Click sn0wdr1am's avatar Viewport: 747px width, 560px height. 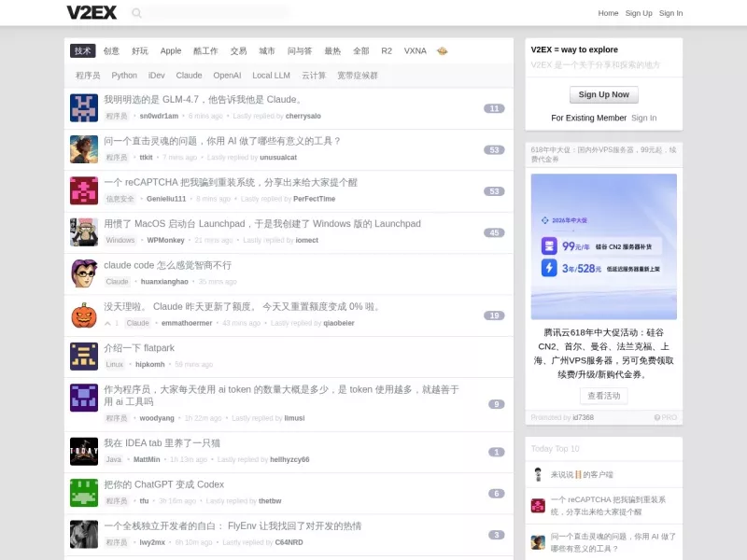click(x=84, y=107)
